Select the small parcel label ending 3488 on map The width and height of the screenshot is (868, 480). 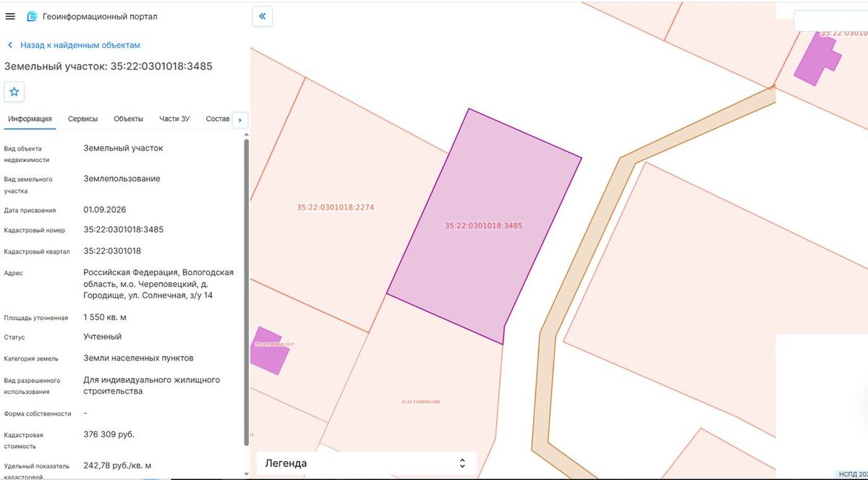421,401
